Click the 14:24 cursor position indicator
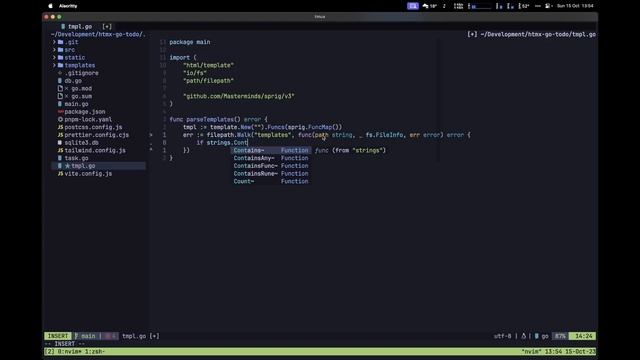640x360 pixels. coord(583,336)
